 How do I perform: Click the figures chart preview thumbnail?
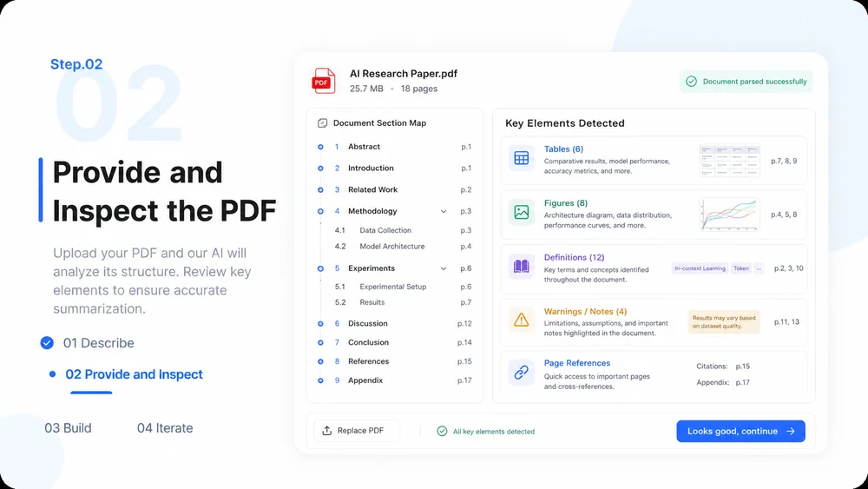click(x=730, y=215)
